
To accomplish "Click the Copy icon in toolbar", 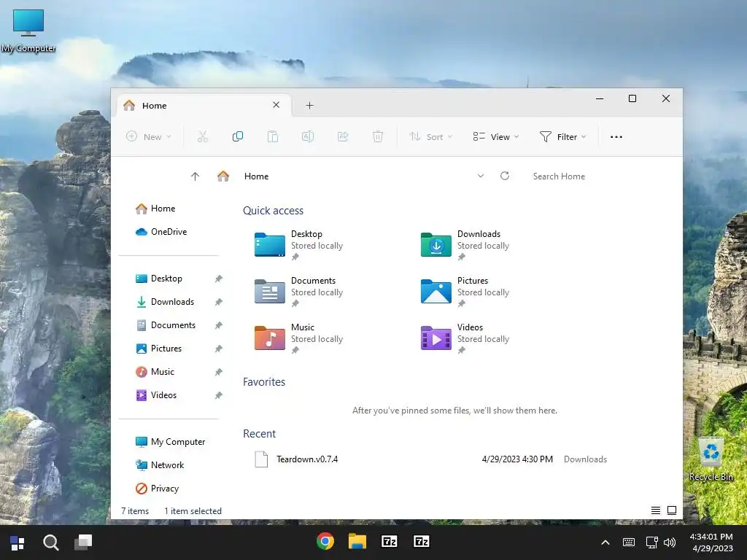I will pos(238,136).
